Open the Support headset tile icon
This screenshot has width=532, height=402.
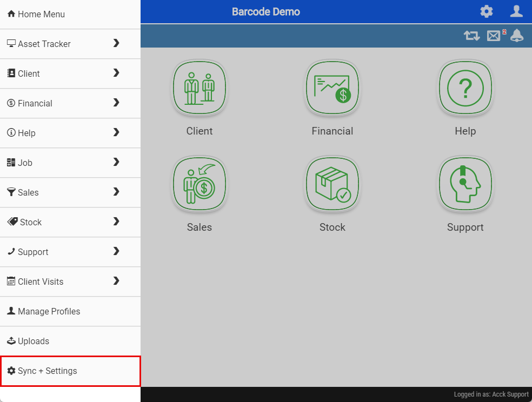(x=465, y=184)
